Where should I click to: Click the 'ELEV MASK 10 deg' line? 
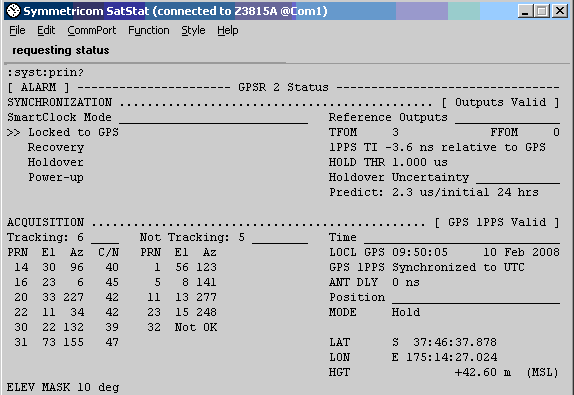coord(63,387)
